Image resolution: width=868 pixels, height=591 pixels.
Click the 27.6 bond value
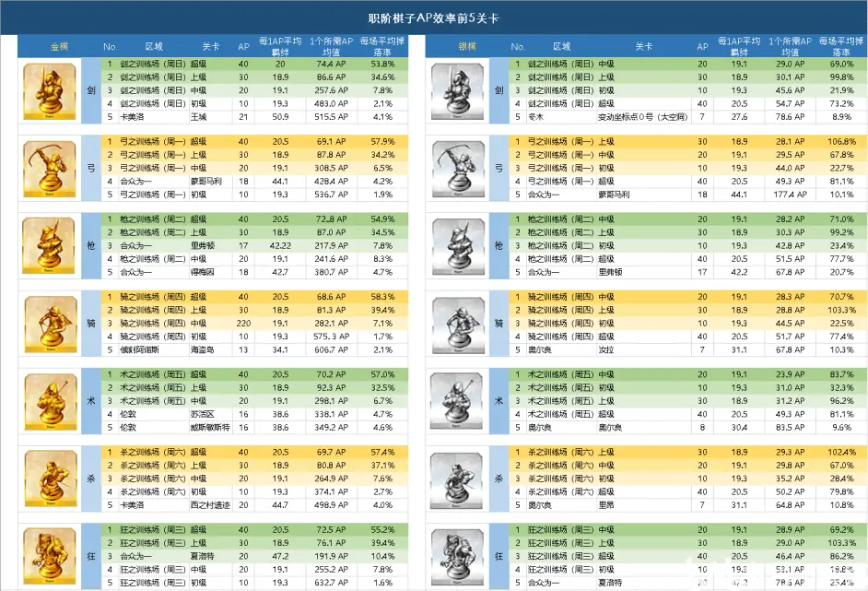pos(739,117)
